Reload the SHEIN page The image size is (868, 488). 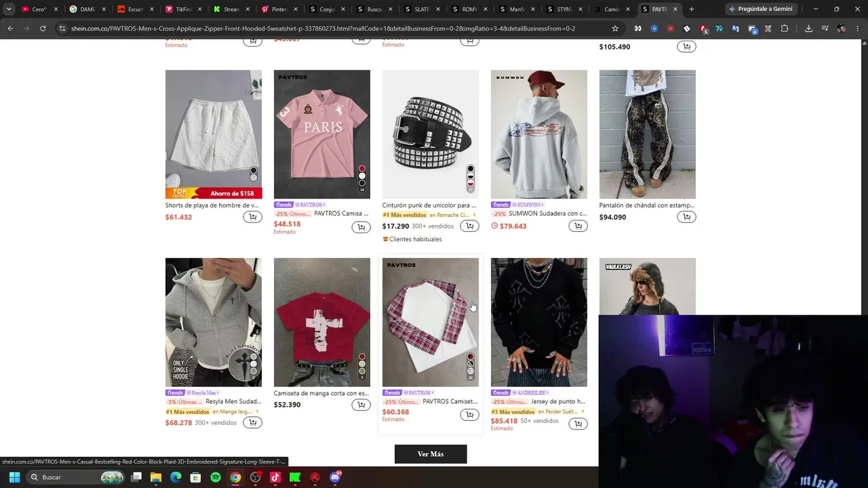(43, 28)
